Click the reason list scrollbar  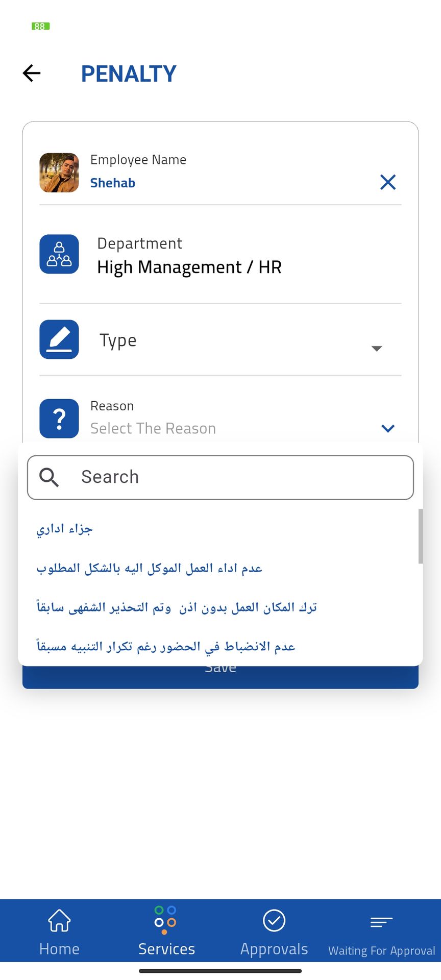[x=421, y=536]
